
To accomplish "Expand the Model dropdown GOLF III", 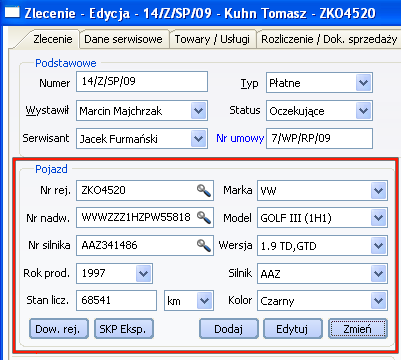I will (378, 218).
